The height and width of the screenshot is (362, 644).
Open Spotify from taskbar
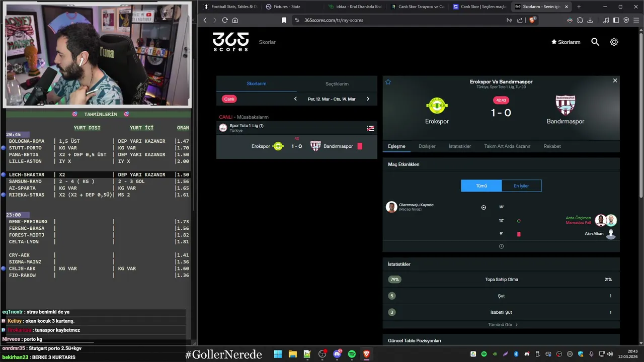point(352,354)
